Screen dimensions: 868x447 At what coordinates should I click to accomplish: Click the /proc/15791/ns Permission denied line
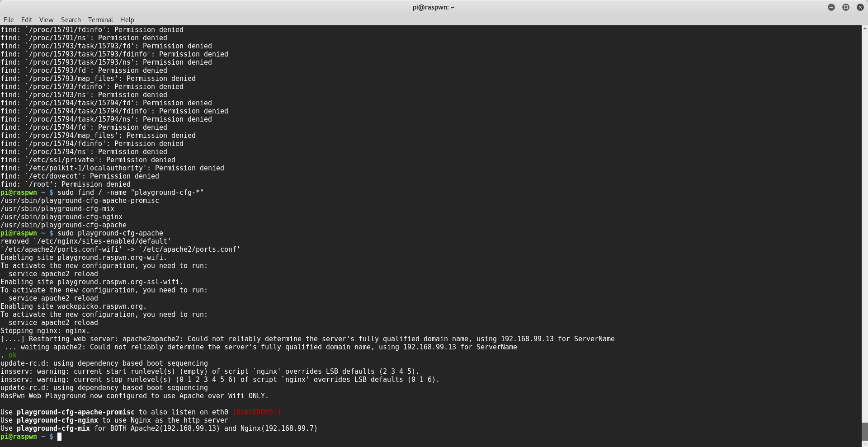(x=84, y=38)
